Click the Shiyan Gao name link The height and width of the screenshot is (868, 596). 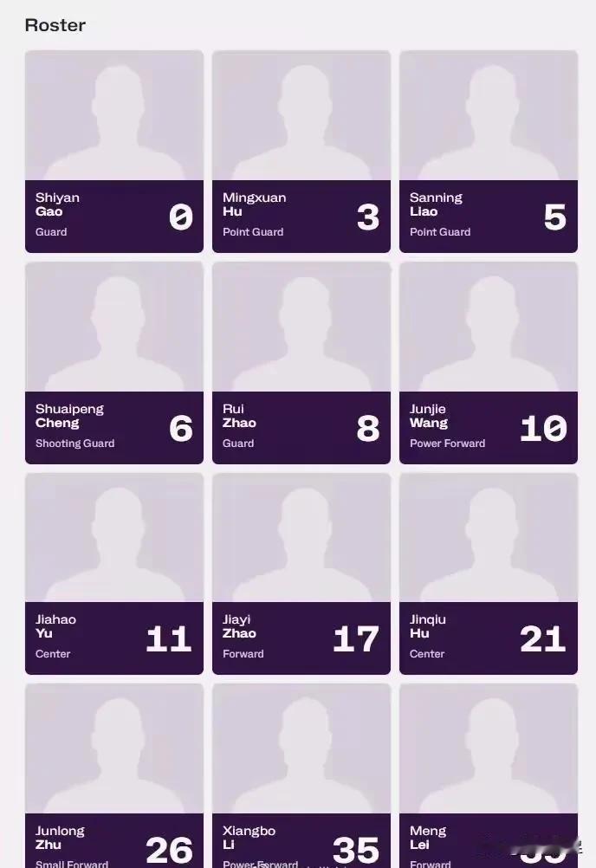click(x=57, y=204)
